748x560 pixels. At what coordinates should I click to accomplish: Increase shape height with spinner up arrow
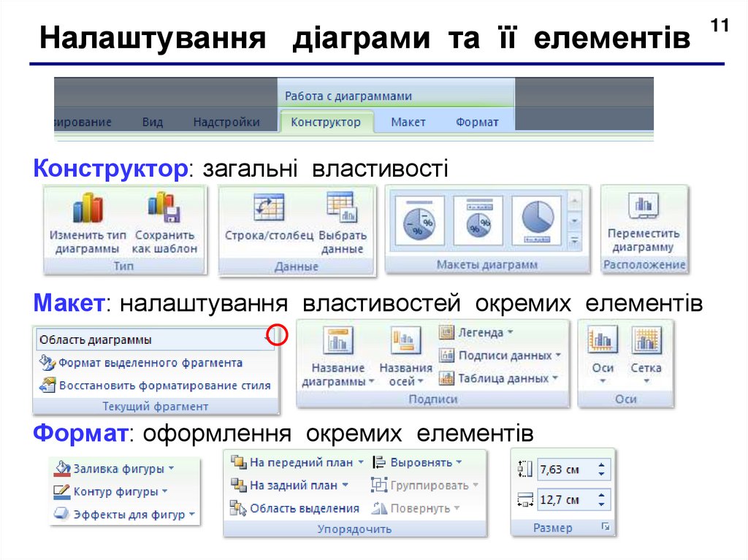pos(602,465)
